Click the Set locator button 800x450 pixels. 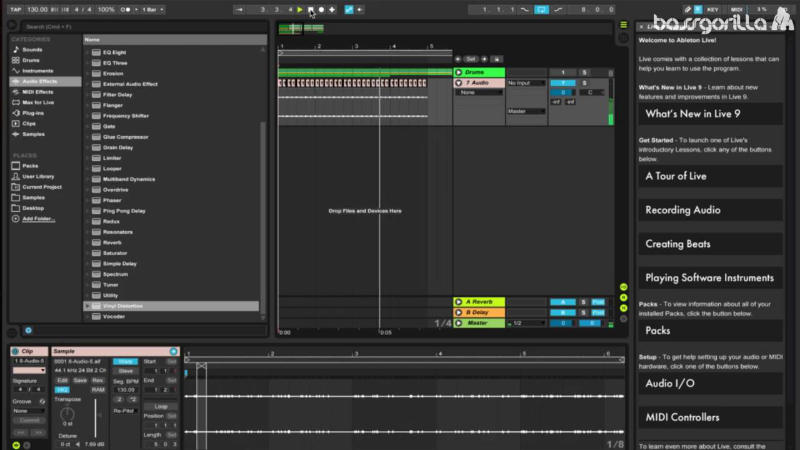pos(471,59)
